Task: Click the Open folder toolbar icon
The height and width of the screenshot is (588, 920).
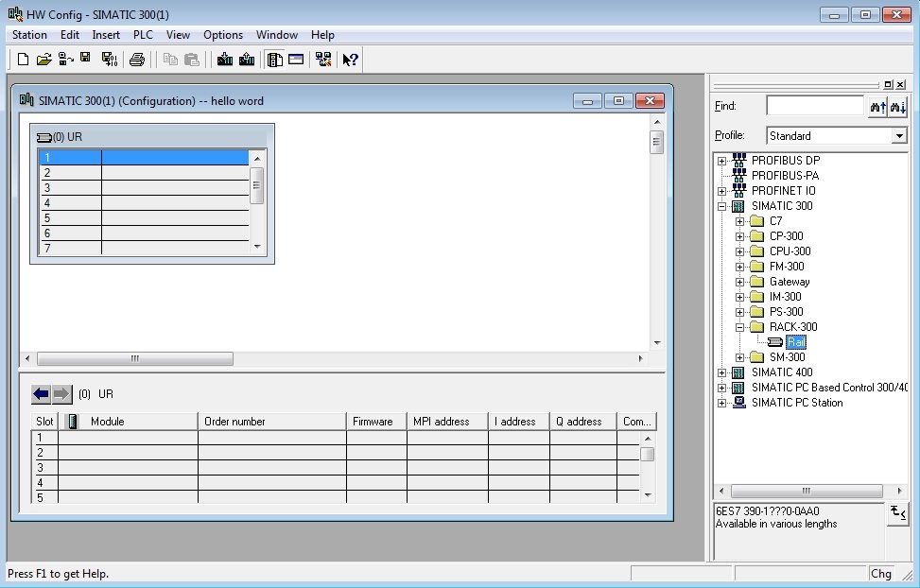Action: pos(43,60)
